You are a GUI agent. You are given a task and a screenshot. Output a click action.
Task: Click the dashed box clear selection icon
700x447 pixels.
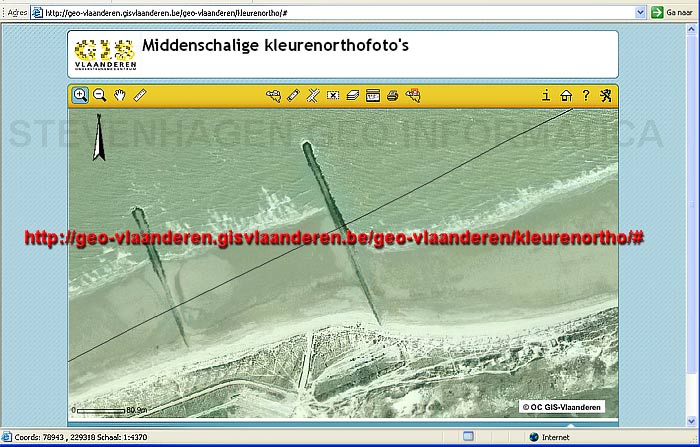[333, 96]
